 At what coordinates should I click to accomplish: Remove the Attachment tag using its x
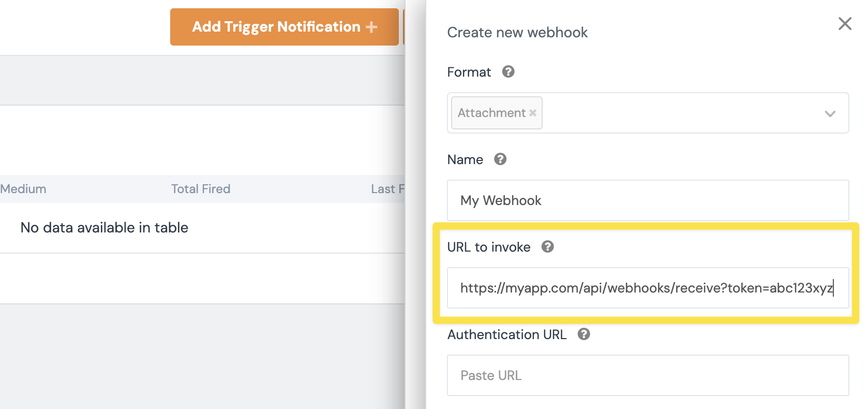tap(533, 113)
